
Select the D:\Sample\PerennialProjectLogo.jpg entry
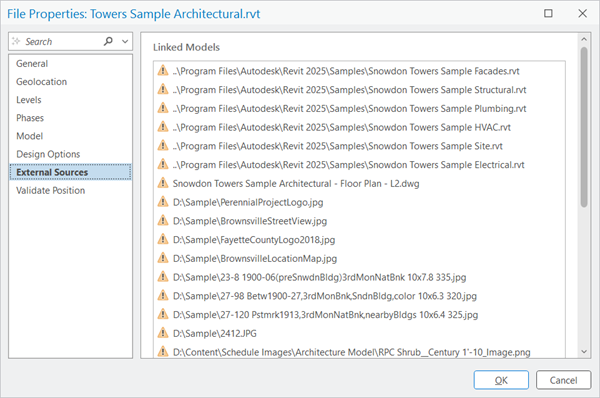coord(248,202)
